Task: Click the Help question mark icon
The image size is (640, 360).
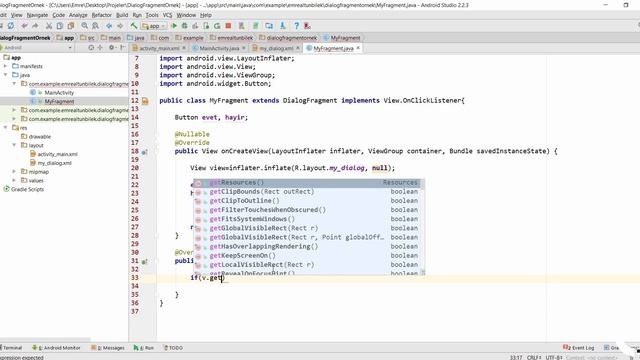Action: pyautogui.click(x=296, y=26)
